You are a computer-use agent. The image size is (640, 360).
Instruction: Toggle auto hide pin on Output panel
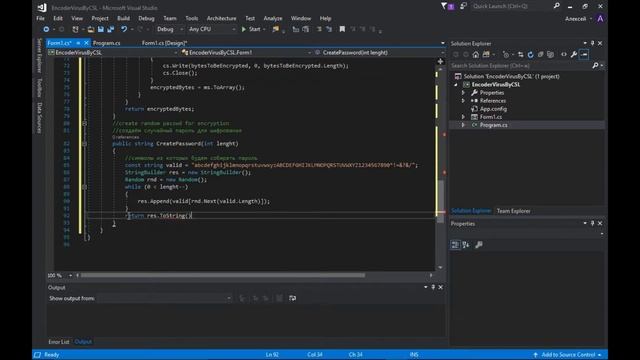pyautogui.click(x=433, y=287)
